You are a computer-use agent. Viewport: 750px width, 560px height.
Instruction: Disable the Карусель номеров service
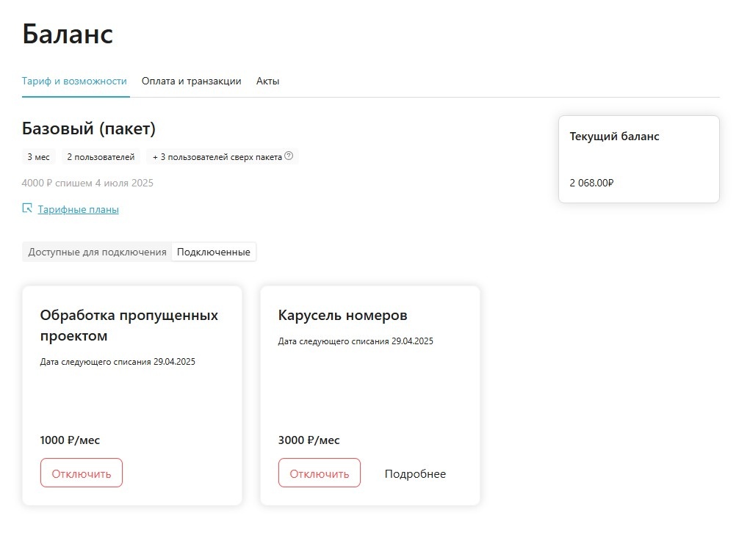[319, 473]
